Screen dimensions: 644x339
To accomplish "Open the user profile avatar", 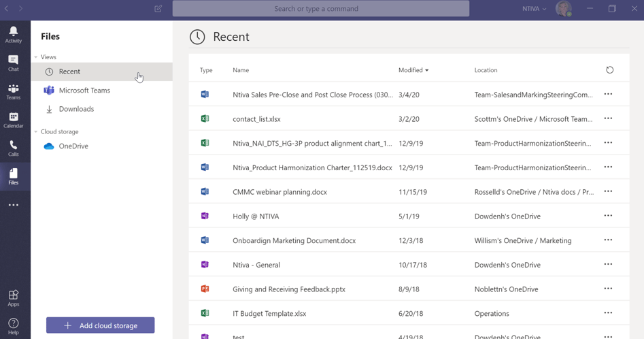I will tap(564, 9).
